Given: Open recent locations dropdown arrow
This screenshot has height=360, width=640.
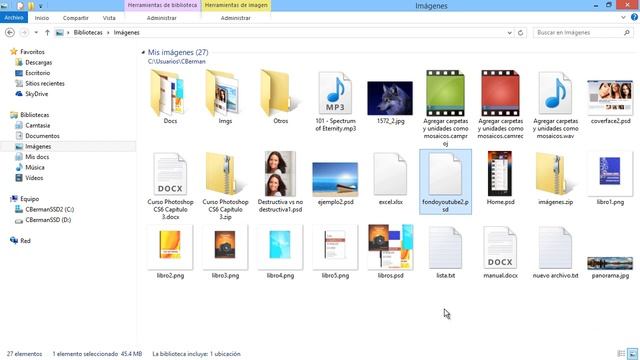Looking at the screenshot, I should [x=36, y=33].
